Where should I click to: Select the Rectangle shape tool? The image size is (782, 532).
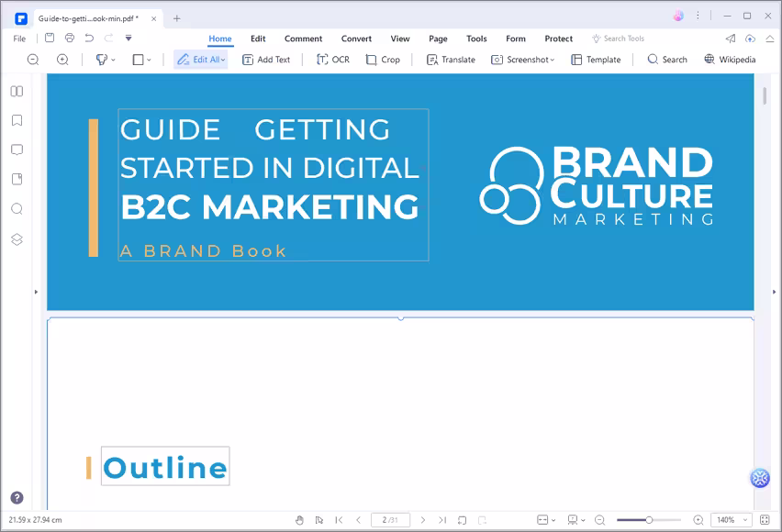[x=139, y=60]
